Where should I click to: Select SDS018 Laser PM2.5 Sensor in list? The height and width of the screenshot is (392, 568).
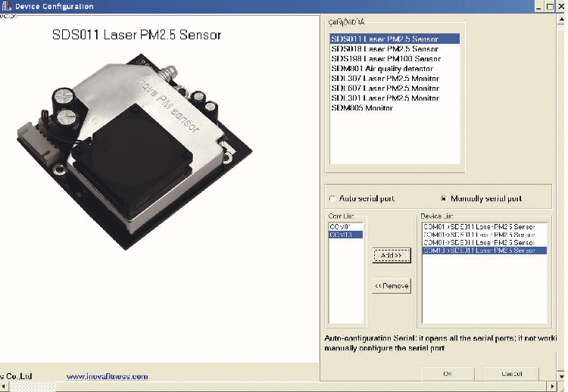point(385,48)
